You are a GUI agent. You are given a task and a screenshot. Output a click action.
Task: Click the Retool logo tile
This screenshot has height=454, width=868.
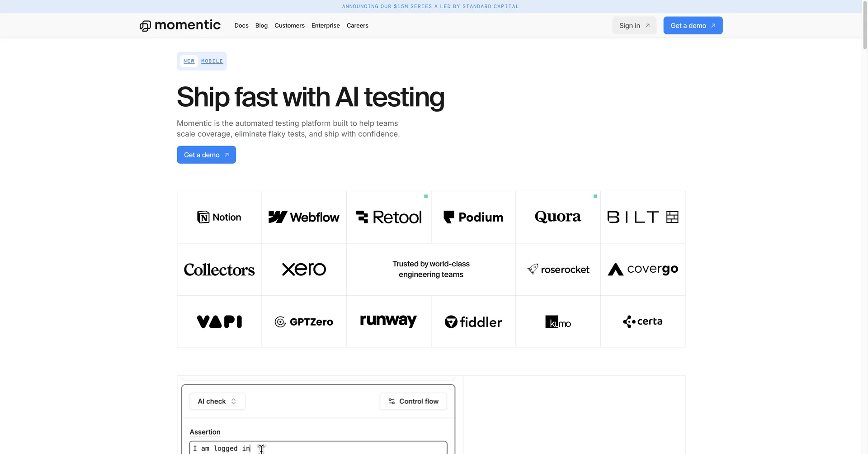[x=389, y=217]
